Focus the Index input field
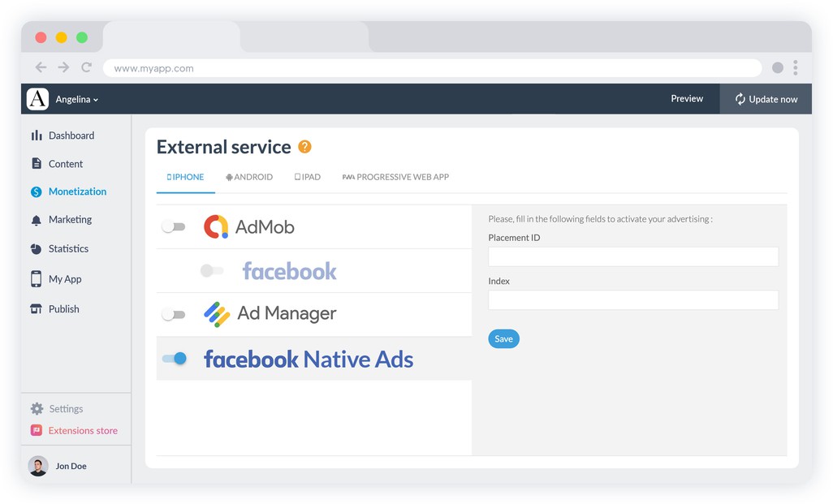Image resolution: width=833 pixels, height=504 pixels. [633, 300]
